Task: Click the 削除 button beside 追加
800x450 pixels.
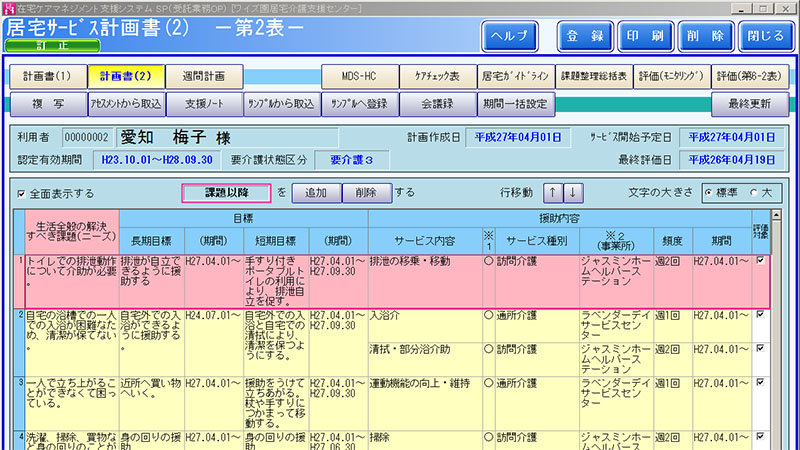Action: tap(366, 193)
